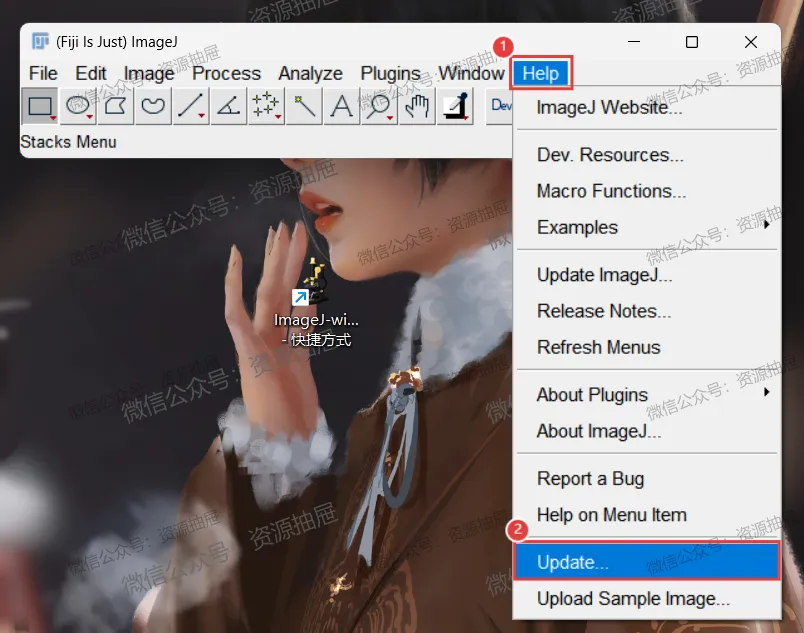
Task: Select the Angle tool
Action: pos(228,106)
